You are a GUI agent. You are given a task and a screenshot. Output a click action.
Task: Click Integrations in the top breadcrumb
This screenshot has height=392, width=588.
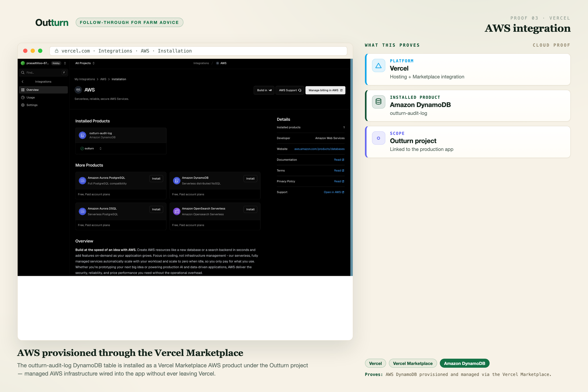(x=201, y=63)
